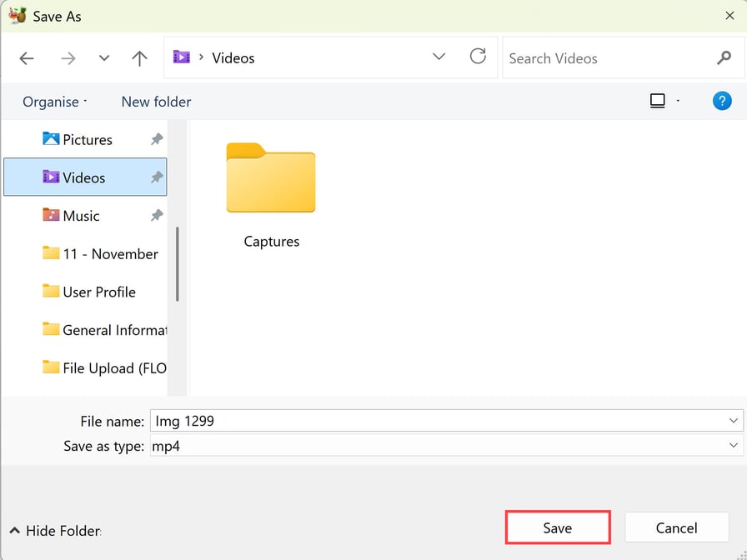Click the magnifying glass search icon

724,58
